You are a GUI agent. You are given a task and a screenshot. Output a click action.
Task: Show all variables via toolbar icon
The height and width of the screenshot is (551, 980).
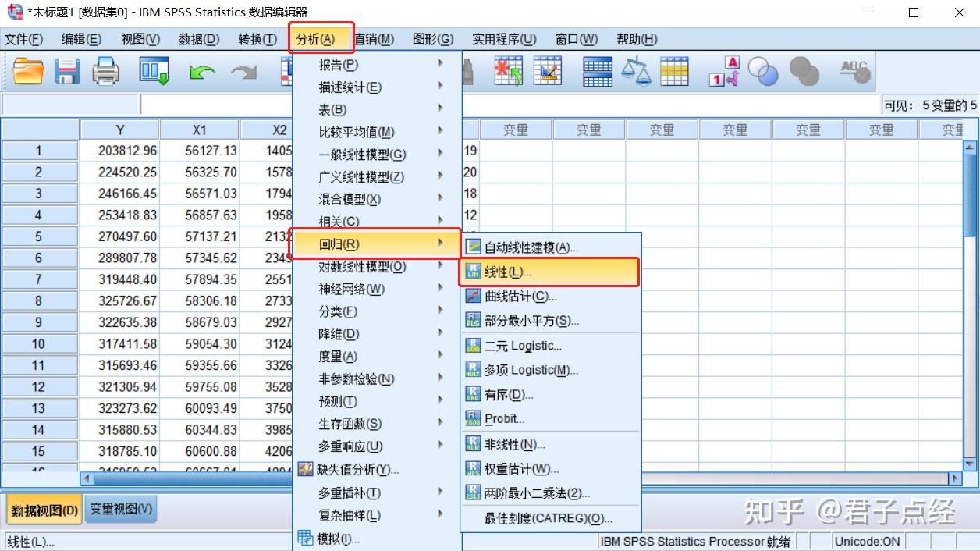click(805, 70)
